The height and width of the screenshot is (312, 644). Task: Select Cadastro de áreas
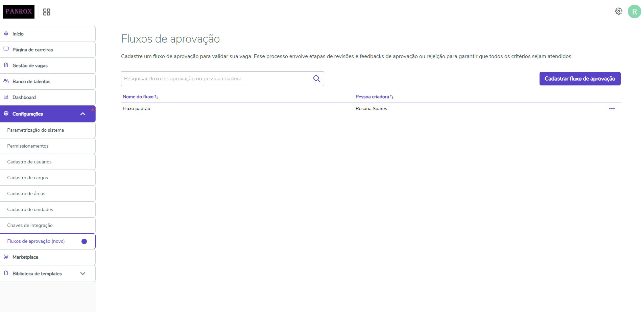(48, 193)
